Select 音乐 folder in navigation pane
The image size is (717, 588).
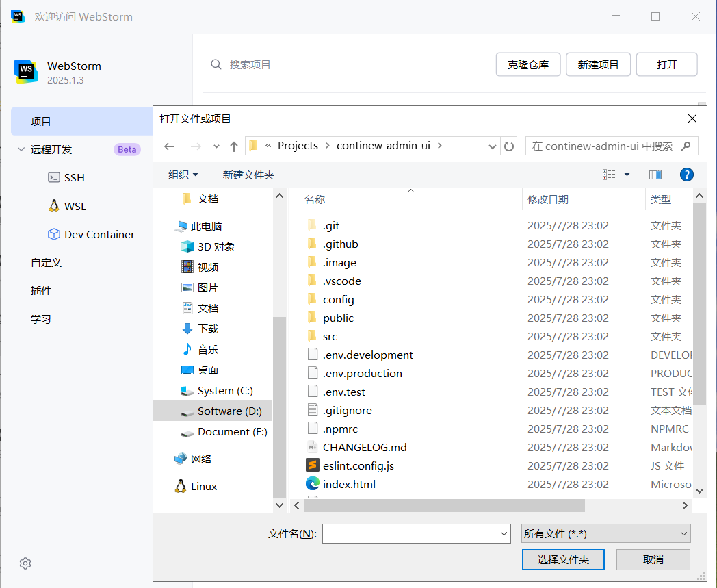pyautogui.click(x=200, y=349)
